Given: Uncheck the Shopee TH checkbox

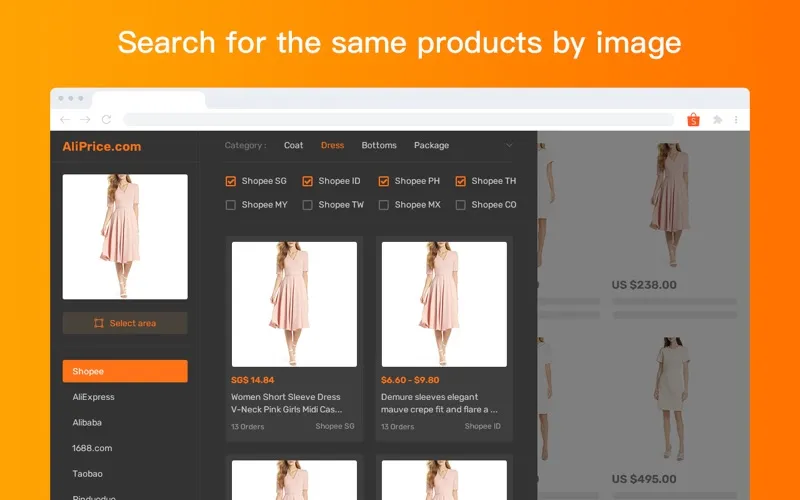Looking at the screenshot, I should click(460, 181).
